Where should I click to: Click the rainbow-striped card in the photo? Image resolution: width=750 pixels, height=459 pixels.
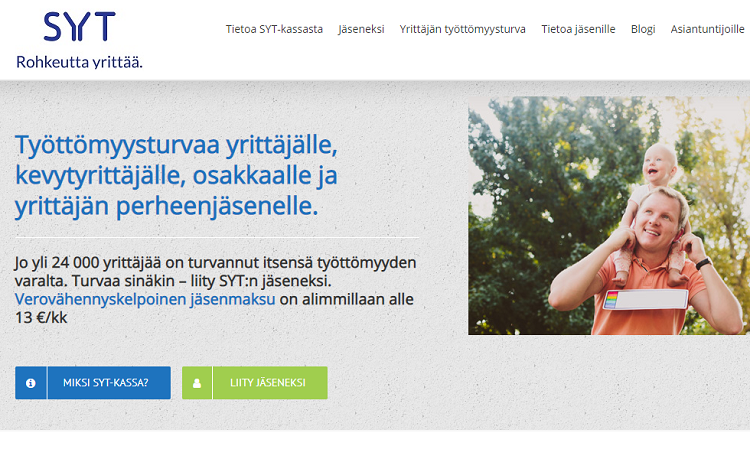point(645,300)
